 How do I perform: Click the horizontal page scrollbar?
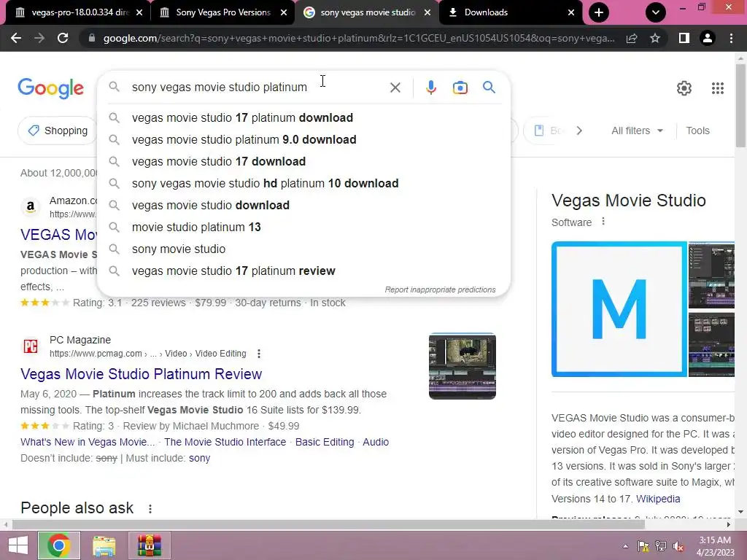click(329, 524)
